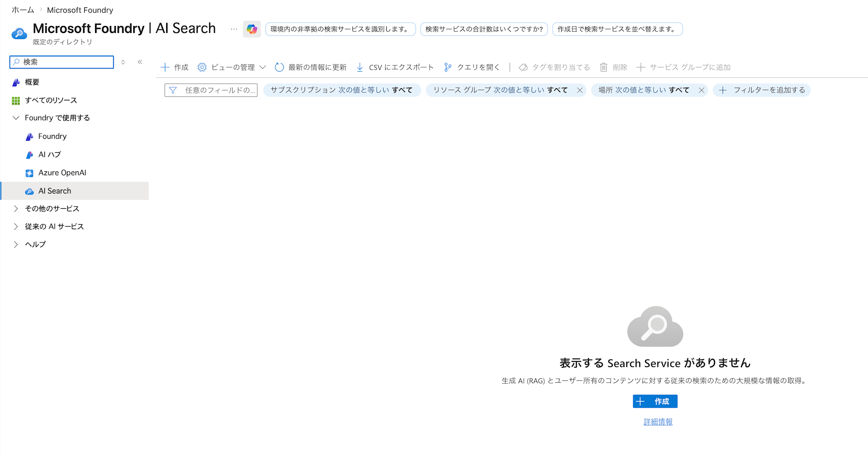Expand the ヘルプ section
Image resolution: width=868 pixels, height=459 pixels.
tap(16, 245)
